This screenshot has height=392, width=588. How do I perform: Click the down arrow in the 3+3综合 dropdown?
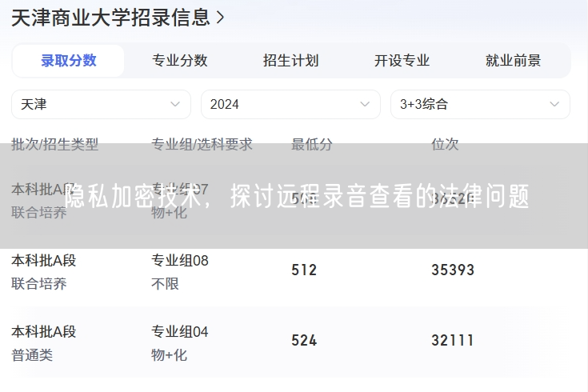[554, 104]
